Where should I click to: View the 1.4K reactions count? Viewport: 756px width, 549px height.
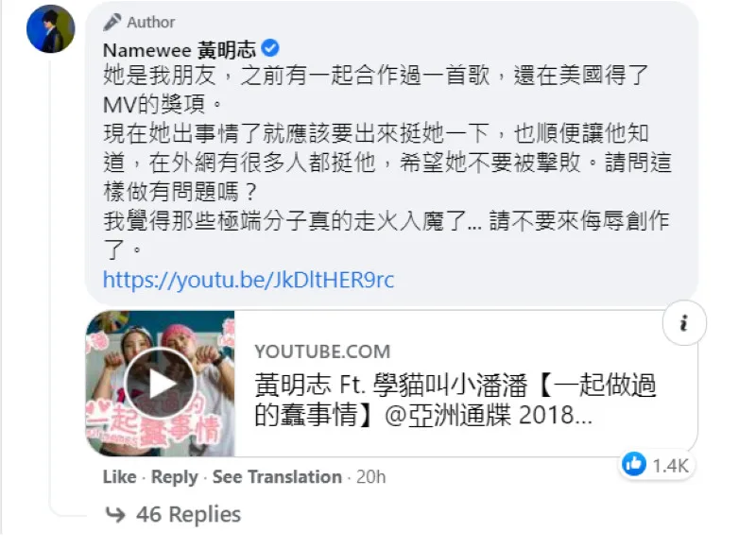tap(670, 466)
